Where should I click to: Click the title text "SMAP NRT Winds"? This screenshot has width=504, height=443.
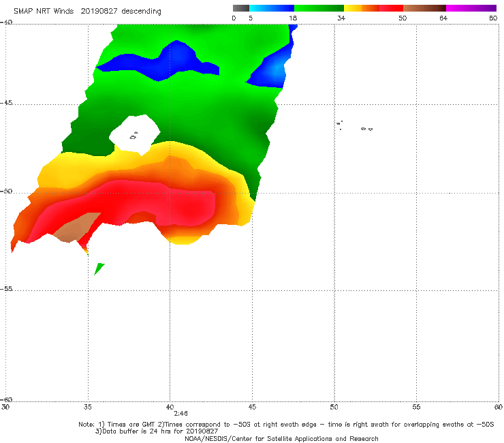click(44, 11)
